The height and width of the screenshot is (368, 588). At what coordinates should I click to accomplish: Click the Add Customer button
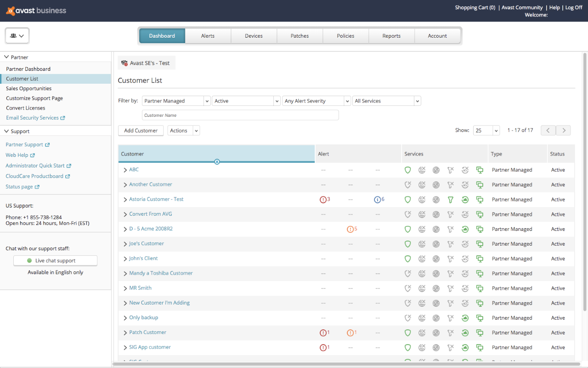click(x=141, y=131)
